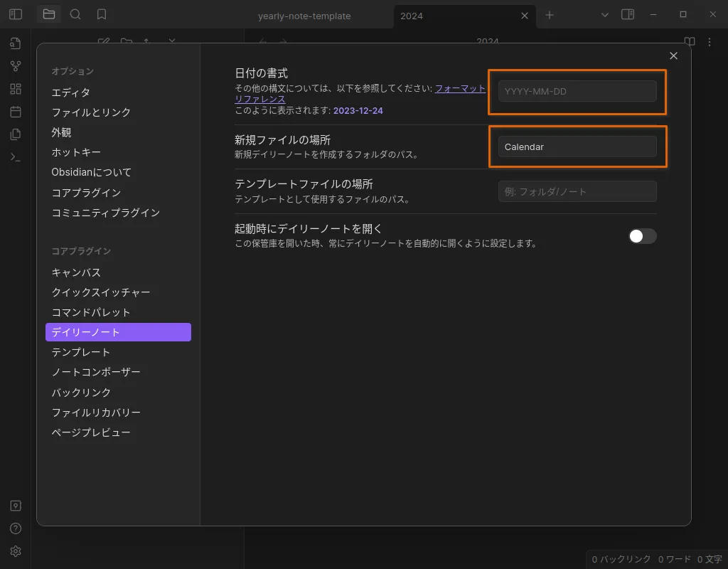Open the command palette ribbon icon
Viewport: 728px width, 569px height.
[16, 157]
